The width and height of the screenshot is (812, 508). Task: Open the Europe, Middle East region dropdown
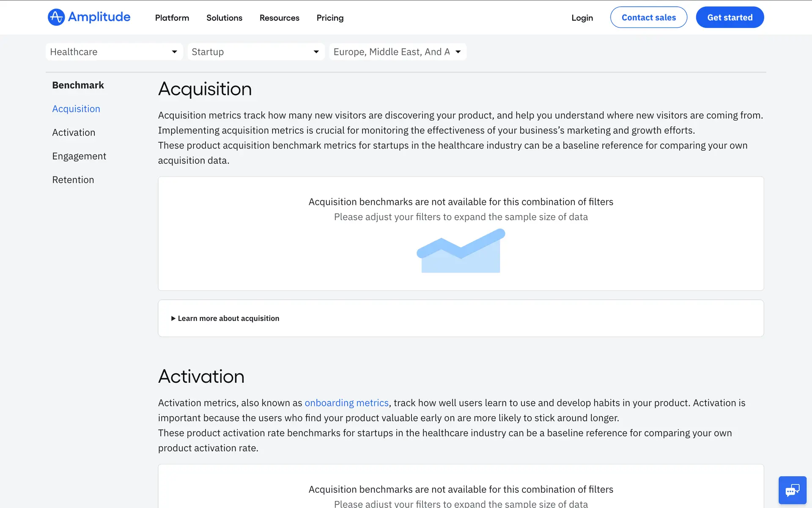[x=397, y=52]
